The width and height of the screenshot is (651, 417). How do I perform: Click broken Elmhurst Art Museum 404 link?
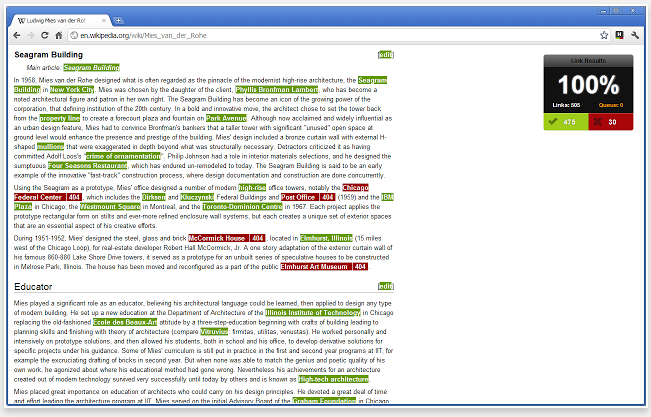pyautogui.click(x=324, y=267)
